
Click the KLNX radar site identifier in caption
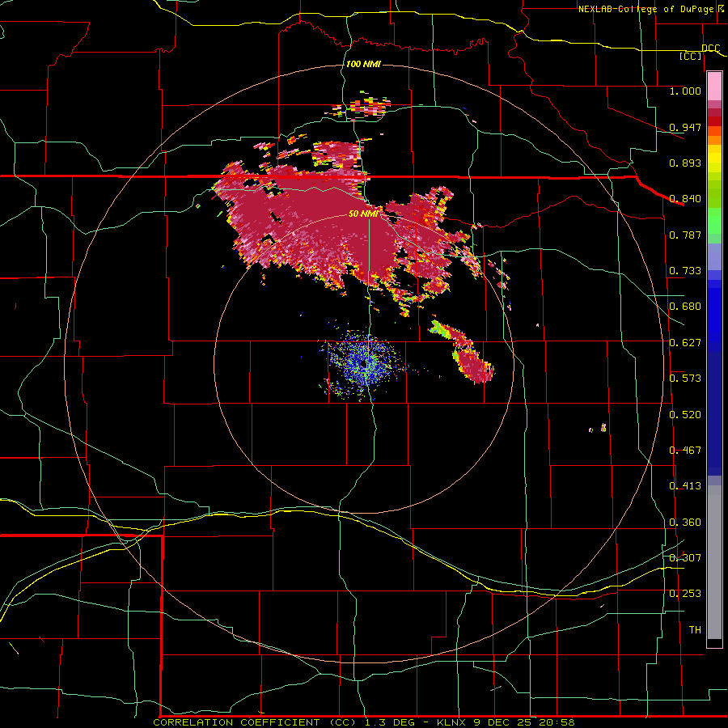coord(452,722)
